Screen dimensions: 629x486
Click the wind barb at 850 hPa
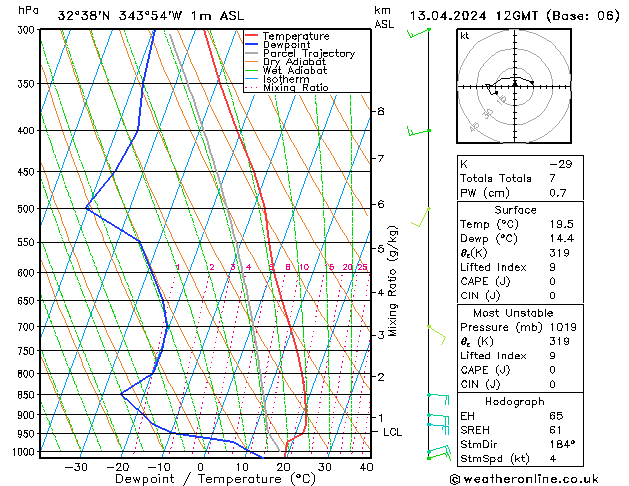tap(438, 399)
